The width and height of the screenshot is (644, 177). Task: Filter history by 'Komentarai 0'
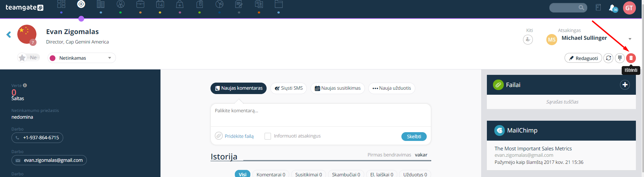click(271, 174)
